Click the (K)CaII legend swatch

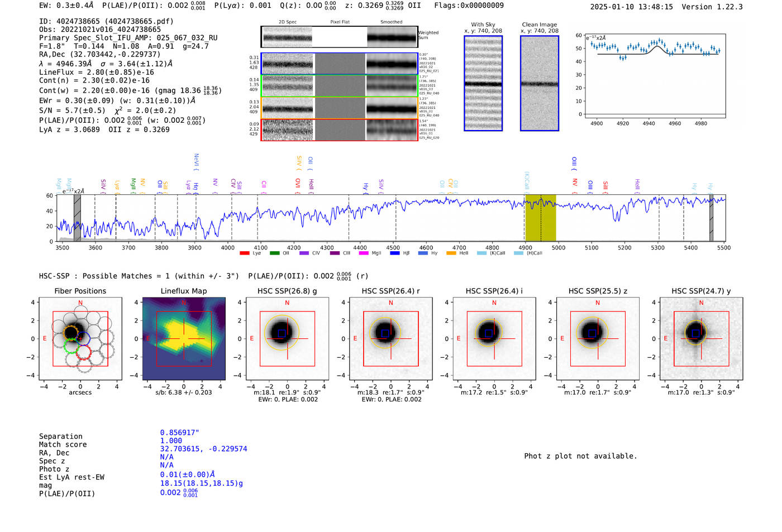482,253
